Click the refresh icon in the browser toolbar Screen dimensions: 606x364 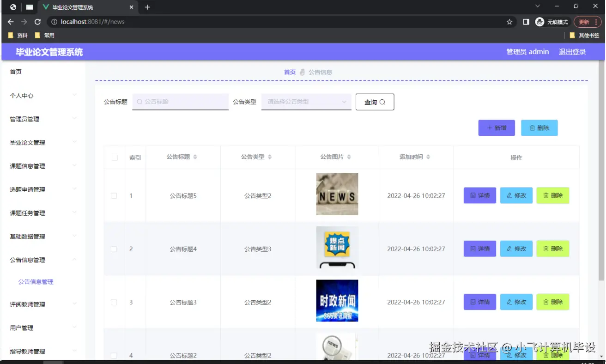coord(38,21)
